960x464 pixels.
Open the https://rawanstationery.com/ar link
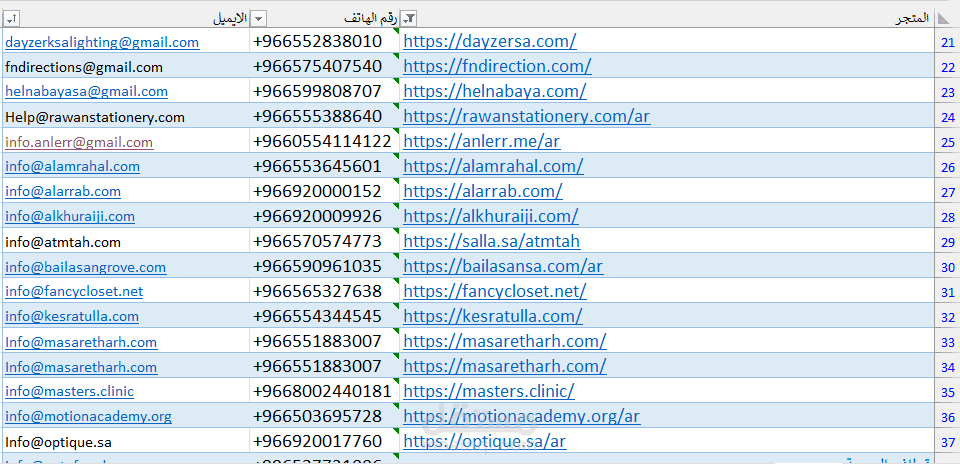point(527,116)
